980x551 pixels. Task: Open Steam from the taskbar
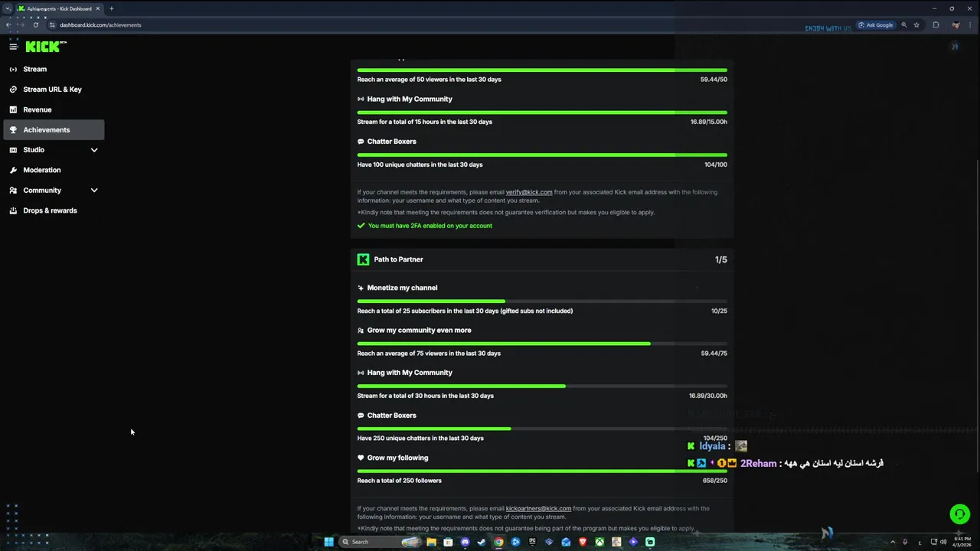click(x=482, y=542)
